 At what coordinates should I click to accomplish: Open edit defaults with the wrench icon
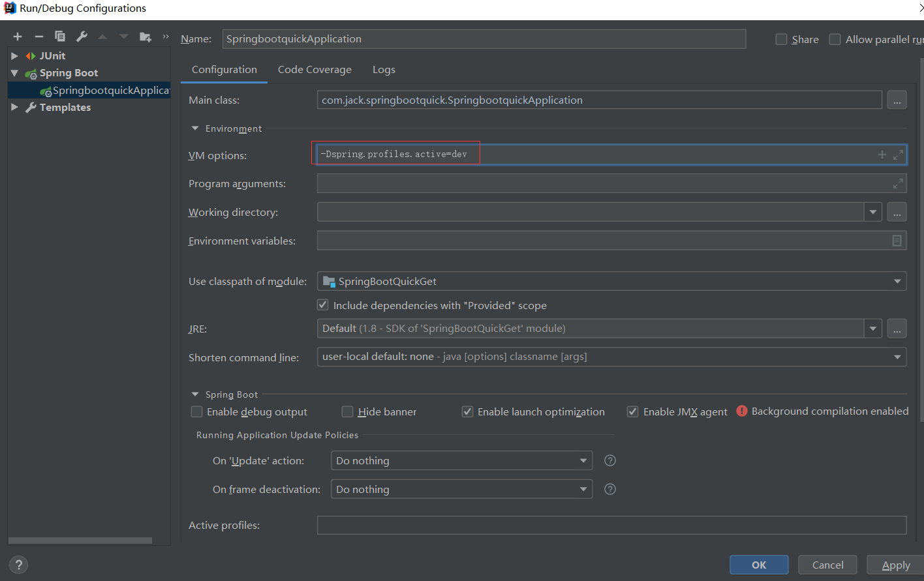click(82, 37)
